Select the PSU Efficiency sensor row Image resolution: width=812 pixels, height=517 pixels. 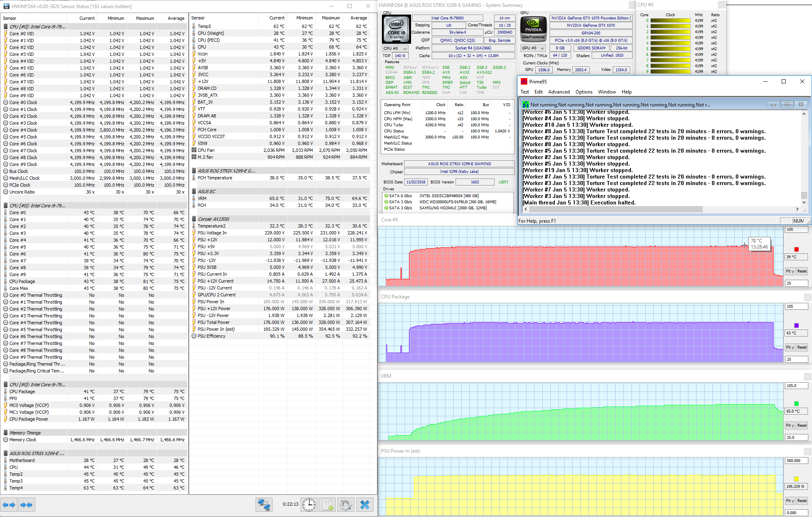pos(280,336)
